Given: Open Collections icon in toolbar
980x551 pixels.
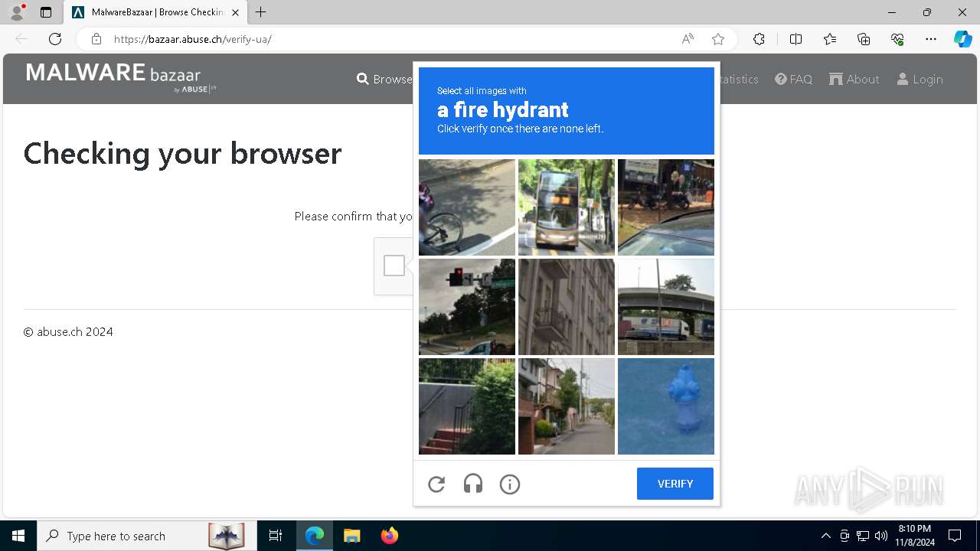Looking at the screenshot, I should point(864,39).
